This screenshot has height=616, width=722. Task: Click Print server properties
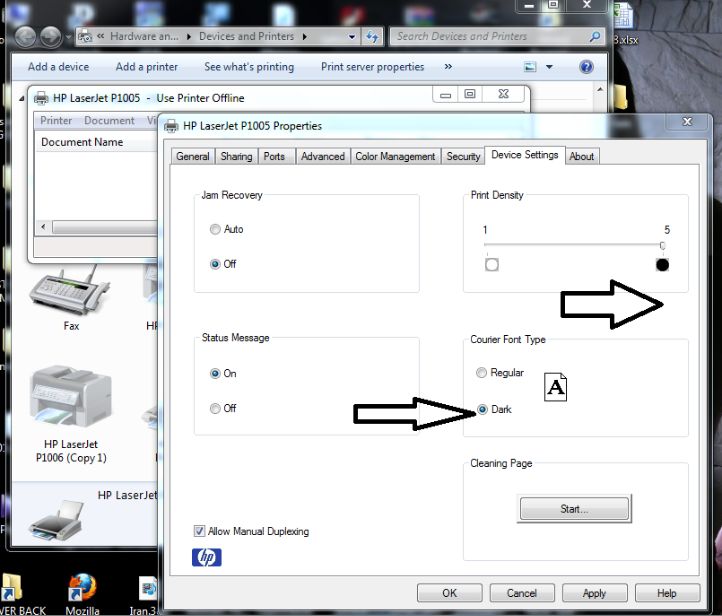coord(373,67)
